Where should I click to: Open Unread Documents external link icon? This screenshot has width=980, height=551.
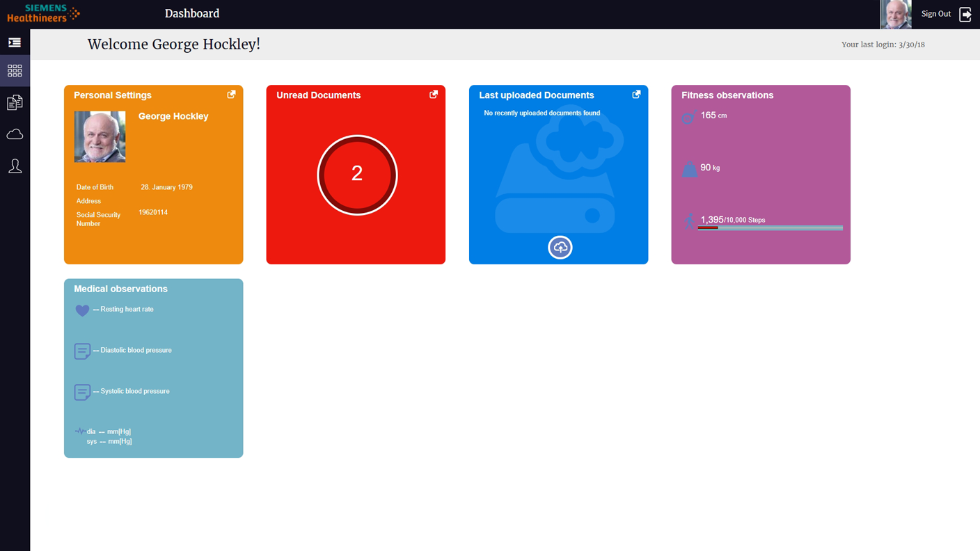434,95
